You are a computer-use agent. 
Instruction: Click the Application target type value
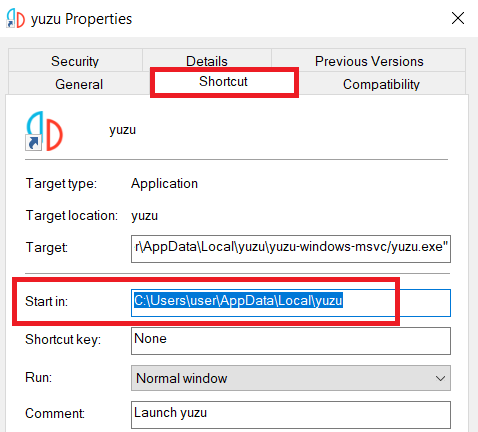[164, 184]
